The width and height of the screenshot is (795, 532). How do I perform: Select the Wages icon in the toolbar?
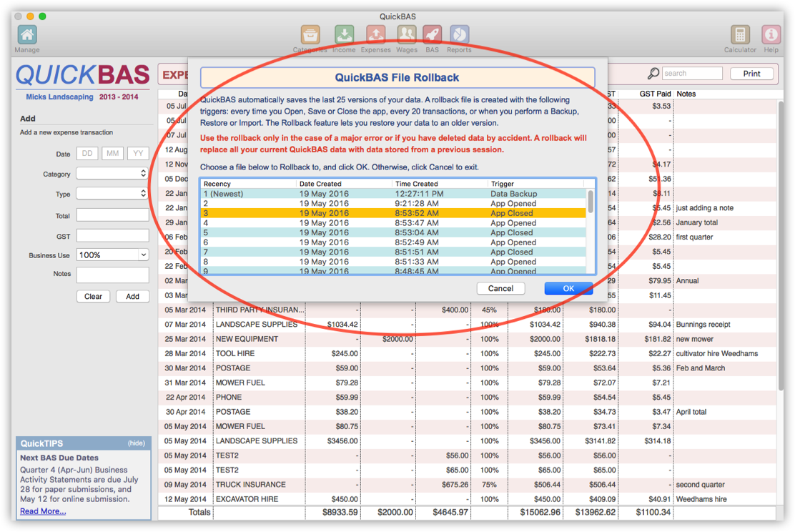click(406, 36)
